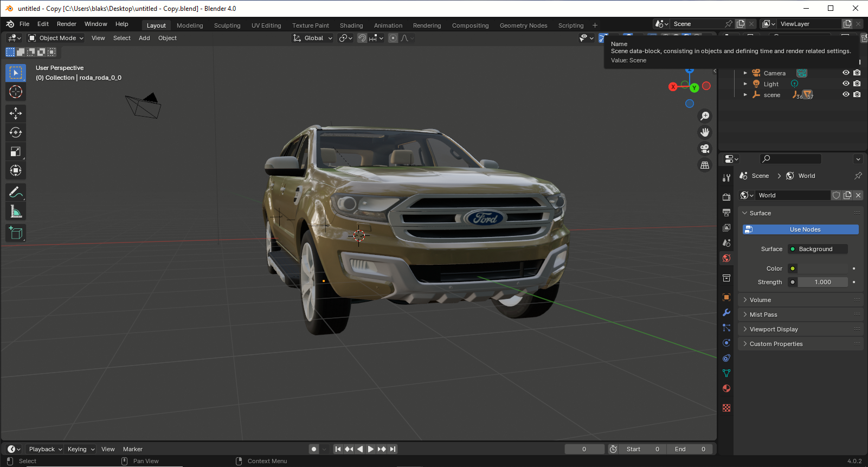Switch to the Shading workspace tab
Image resolution: width=868 pixels, height=467 pixels.
[351, 25]
